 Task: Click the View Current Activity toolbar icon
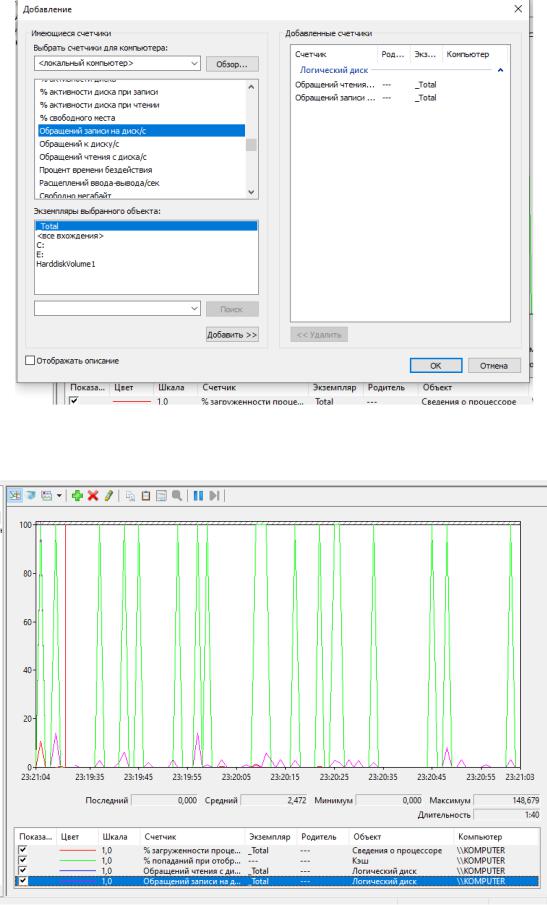15,495
